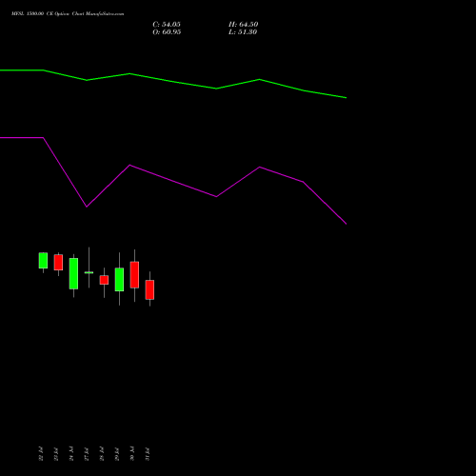Click the 31 Jul date label

(x=148, y=454)
